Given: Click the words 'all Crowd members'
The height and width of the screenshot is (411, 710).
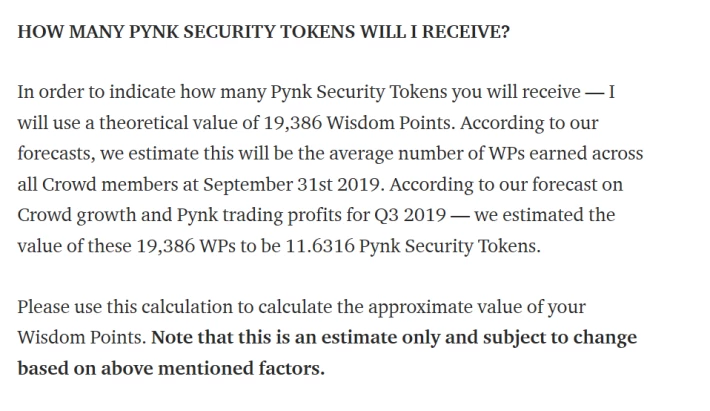Looking at the screenshot, I should click(97, 185).
